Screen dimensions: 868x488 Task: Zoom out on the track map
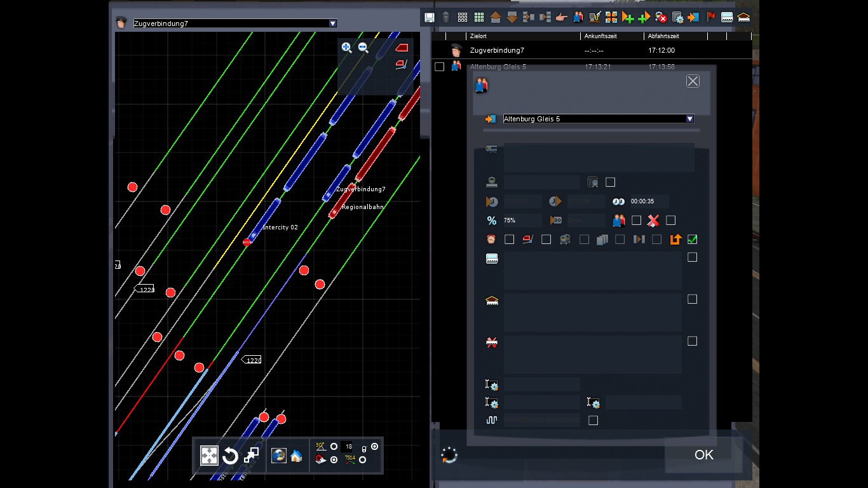coord(363,47)
